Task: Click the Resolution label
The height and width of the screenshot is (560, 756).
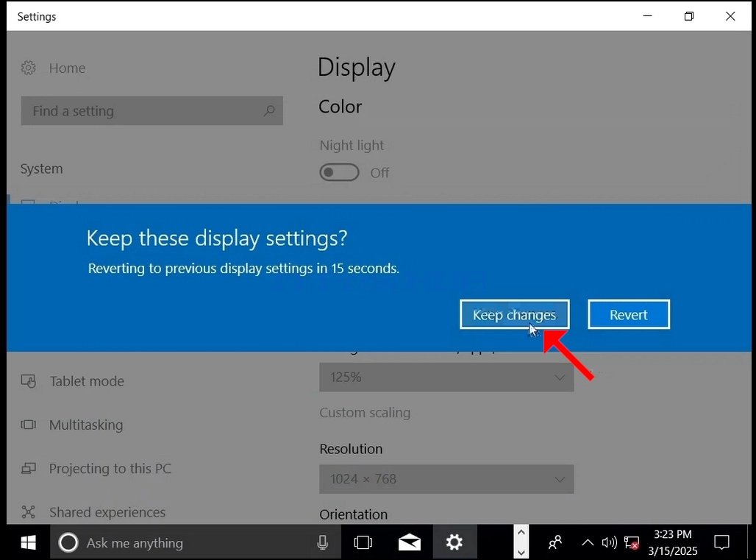Action: pos(351,449)
